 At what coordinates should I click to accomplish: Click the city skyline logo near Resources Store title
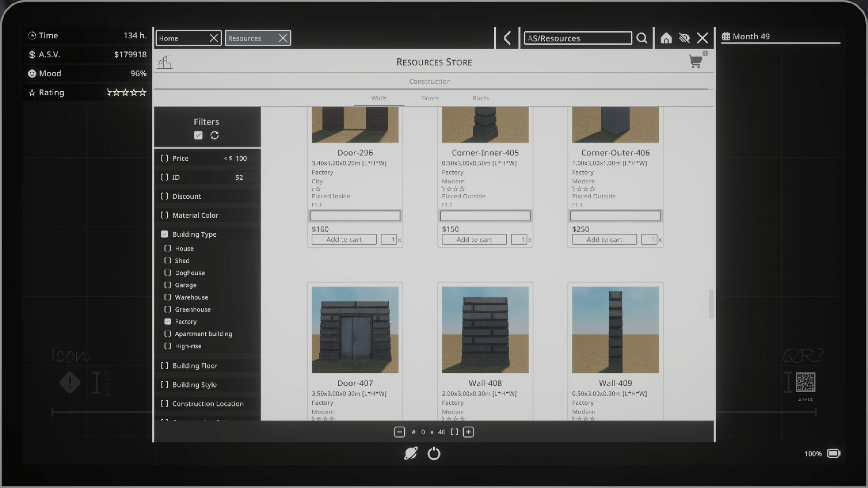tap(165, 62)
